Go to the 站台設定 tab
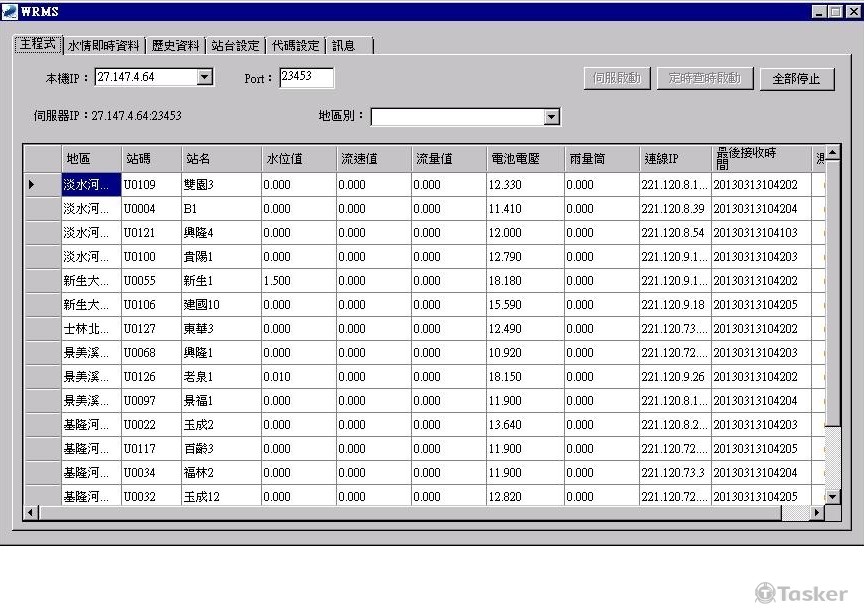 tap(235, 46)
